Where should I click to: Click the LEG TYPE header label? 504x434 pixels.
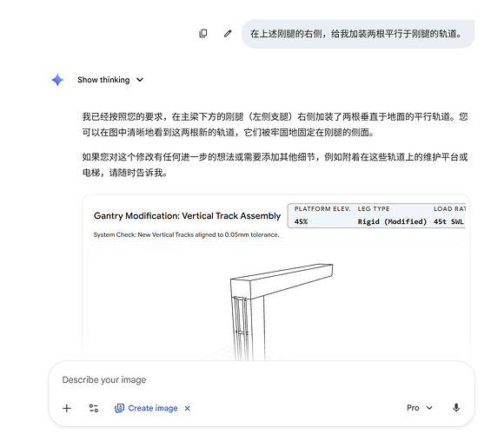(x=374, y=209)
